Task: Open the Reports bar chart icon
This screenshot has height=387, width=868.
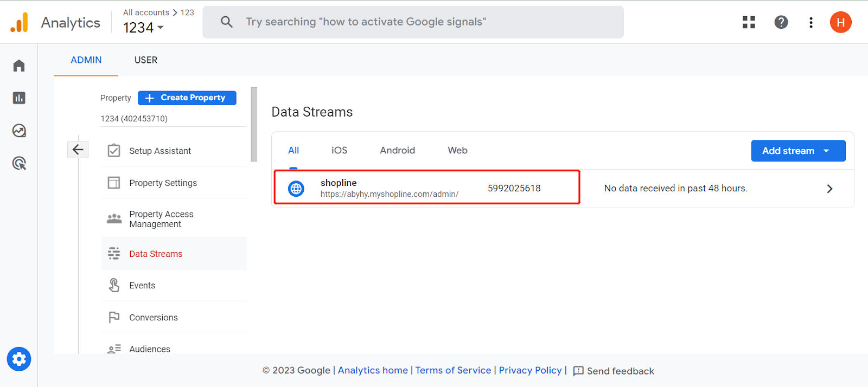Action: [x=19, y=98]
